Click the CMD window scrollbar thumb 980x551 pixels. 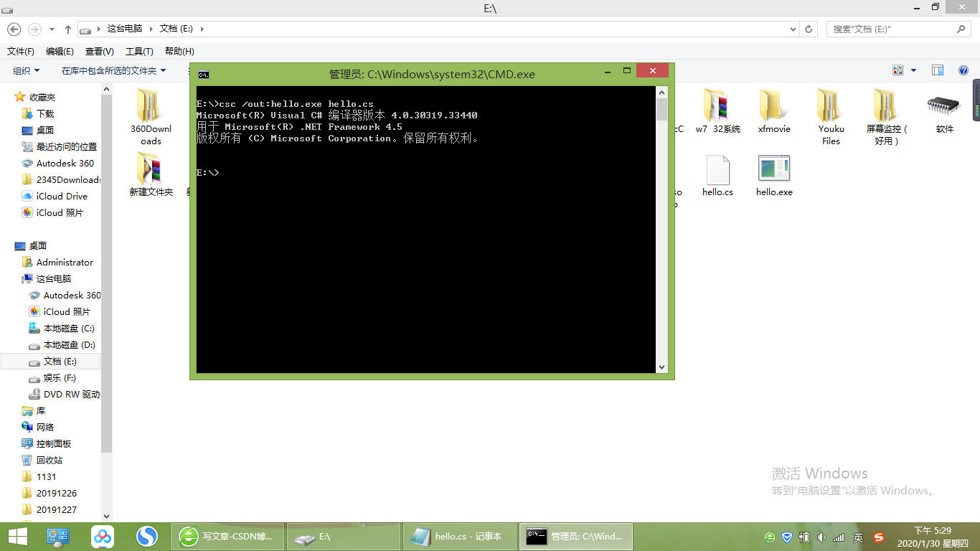point(662,109)
